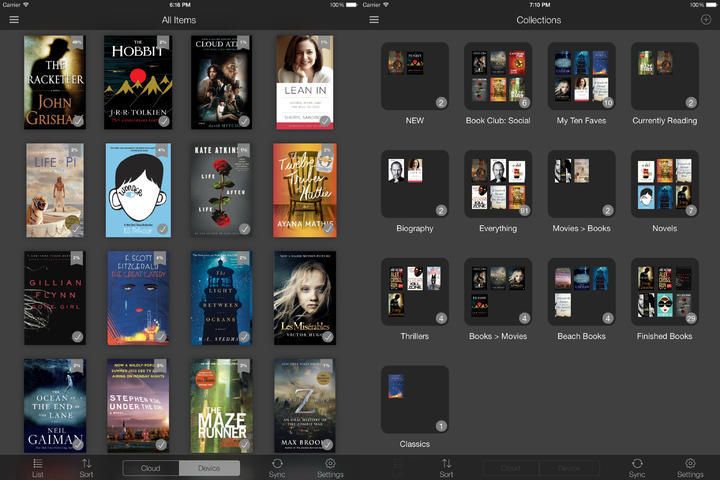This screenshot has height=480, width=720.
Task: Tap Sync icon in Collections panel
Action: 637,467
